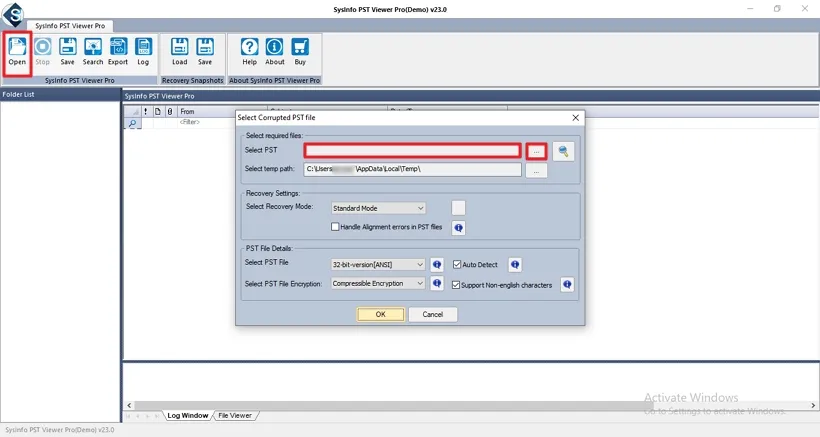The image size is (820, 437).
Task: Enable Handle Alignment errors checkbox
Action: coord(336,227)
